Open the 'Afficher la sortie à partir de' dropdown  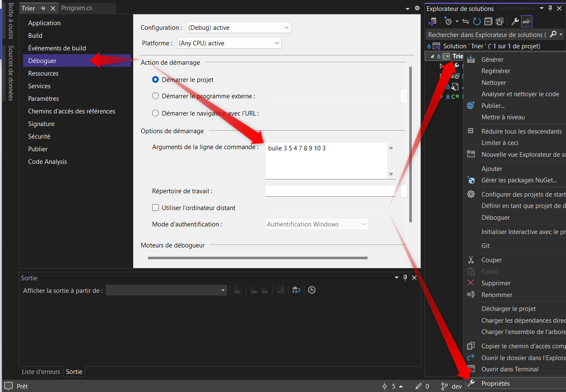pyautogui.click(x=166, y=290)
